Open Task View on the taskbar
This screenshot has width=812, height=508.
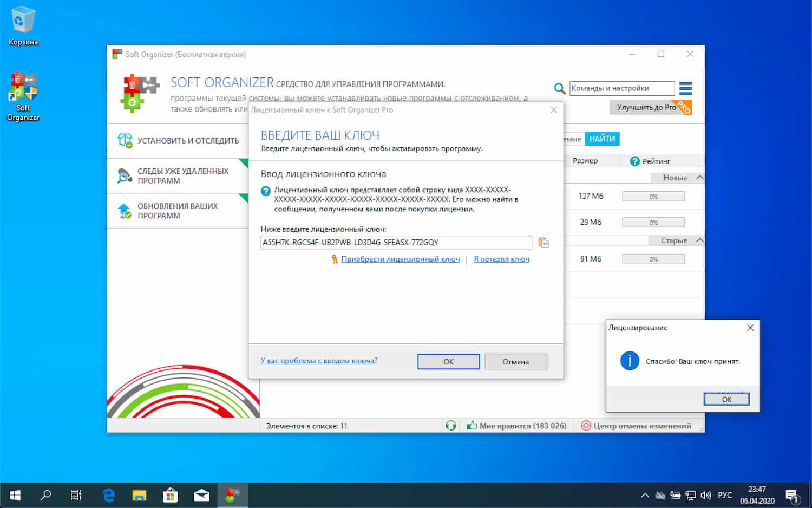coord(76,494)
